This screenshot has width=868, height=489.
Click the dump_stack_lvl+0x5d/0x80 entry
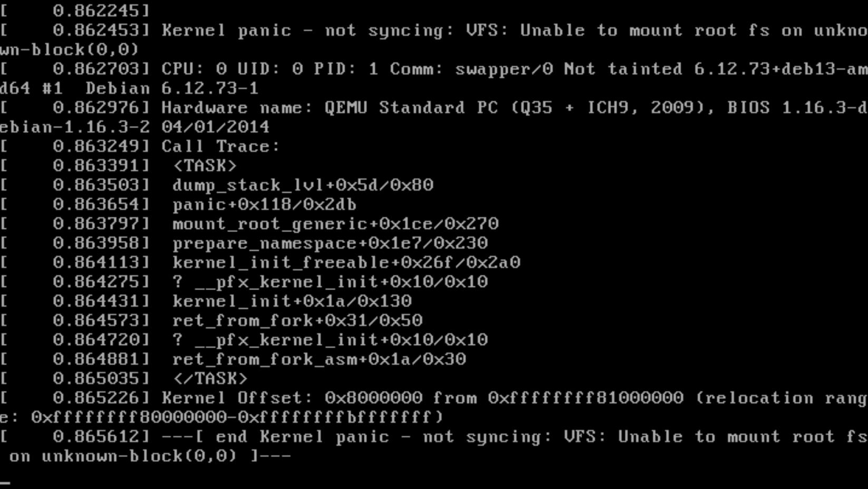[303, 185]
